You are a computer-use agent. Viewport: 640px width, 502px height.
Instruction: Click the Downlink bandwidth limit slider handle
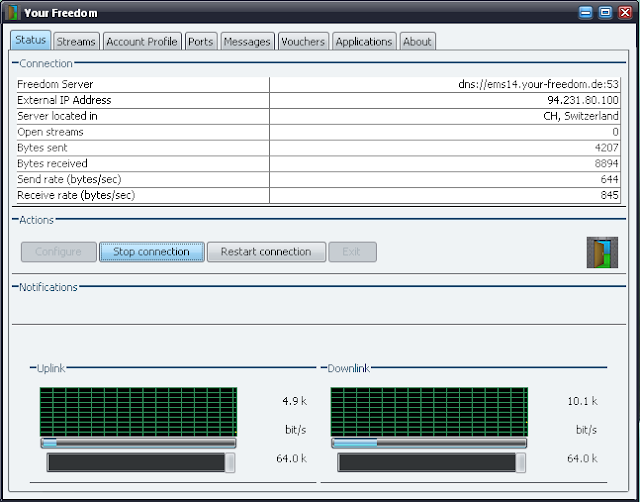point(520,462)
